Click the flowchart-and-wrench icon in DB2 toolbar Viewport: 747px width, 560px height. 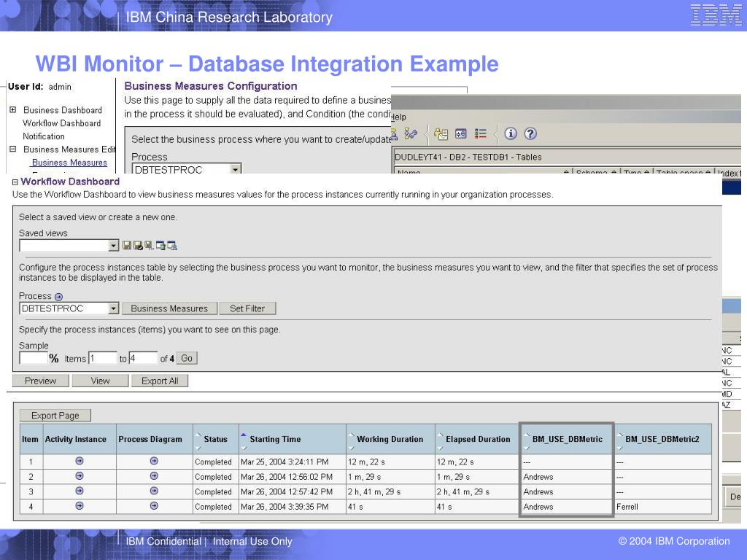pyautogui.click(x=411, y=134)
